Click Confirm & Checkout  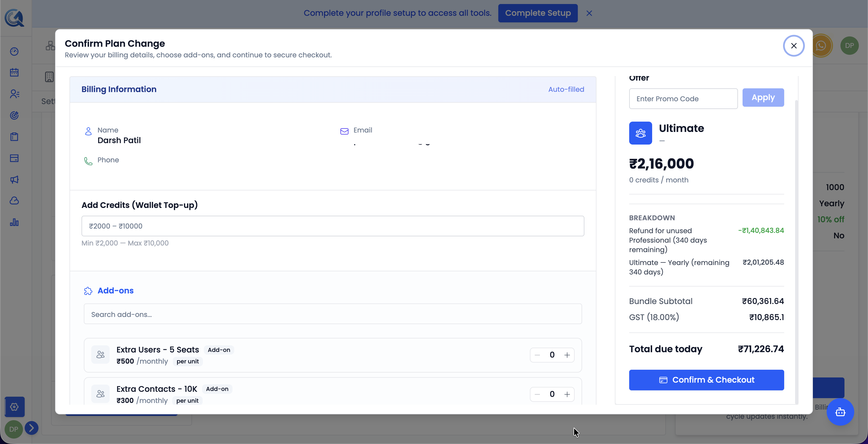(x=706, y=380)
